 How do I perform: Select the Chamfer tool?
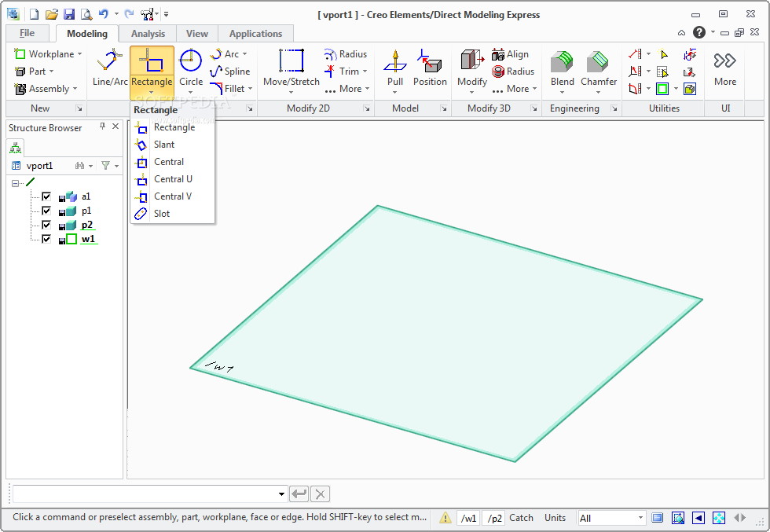[599, 69]
